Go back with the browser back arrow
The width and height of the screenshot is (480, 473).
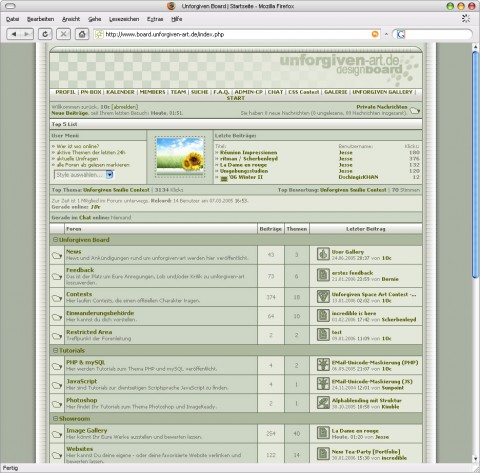(14, 34)
